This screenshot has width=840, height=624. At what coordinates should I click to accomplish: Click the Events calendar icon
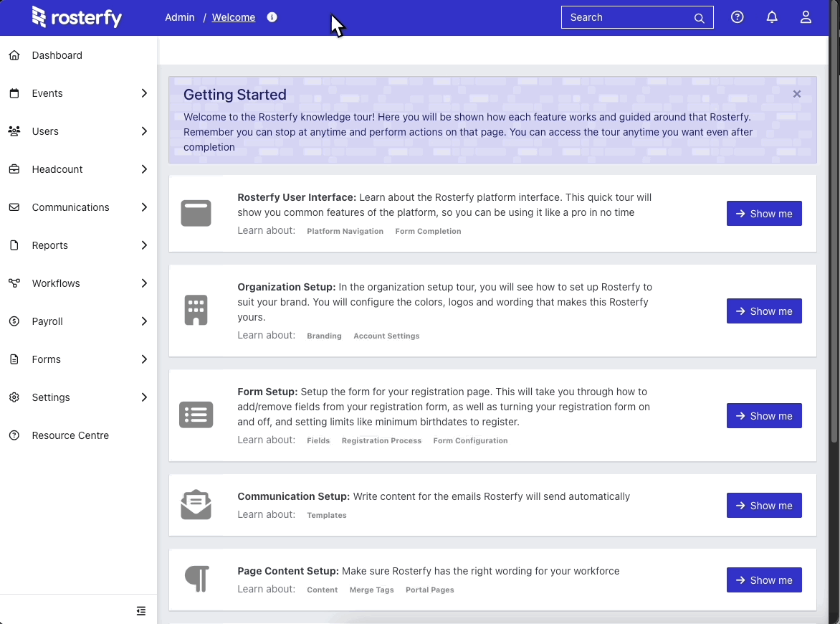click(14, 93)
